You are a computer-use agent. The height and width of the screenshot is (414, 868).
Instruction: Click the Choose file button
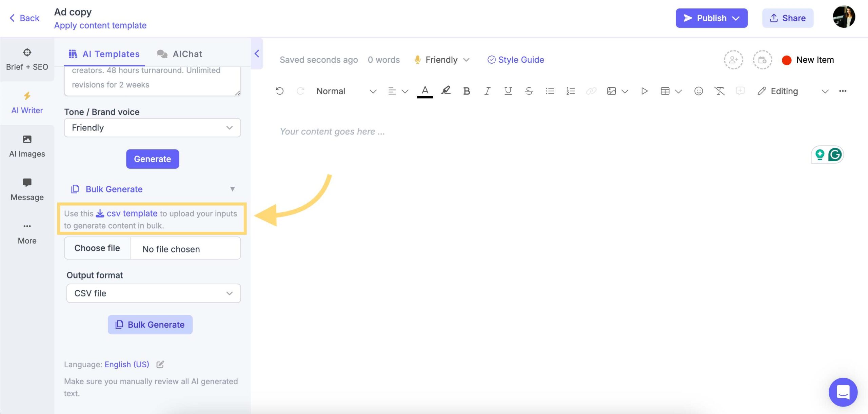[97, 248]
